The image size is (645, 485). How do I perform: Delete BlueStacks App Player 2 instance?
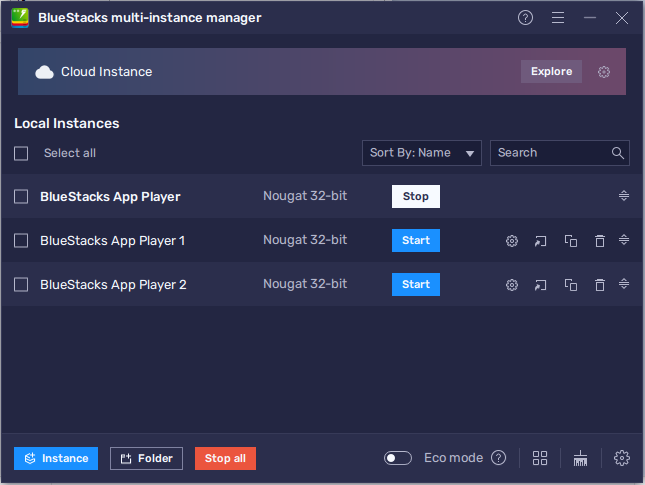click(600, 285)
